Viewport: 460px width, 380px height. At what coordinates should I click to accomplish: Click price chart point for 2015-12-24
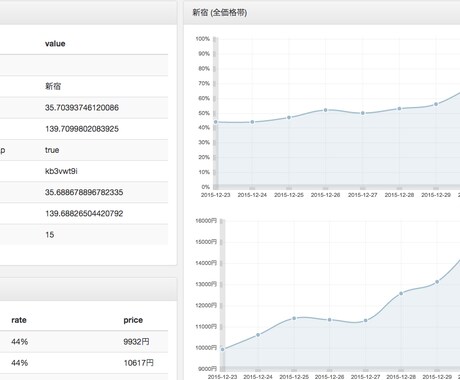[x=258, y=335]
